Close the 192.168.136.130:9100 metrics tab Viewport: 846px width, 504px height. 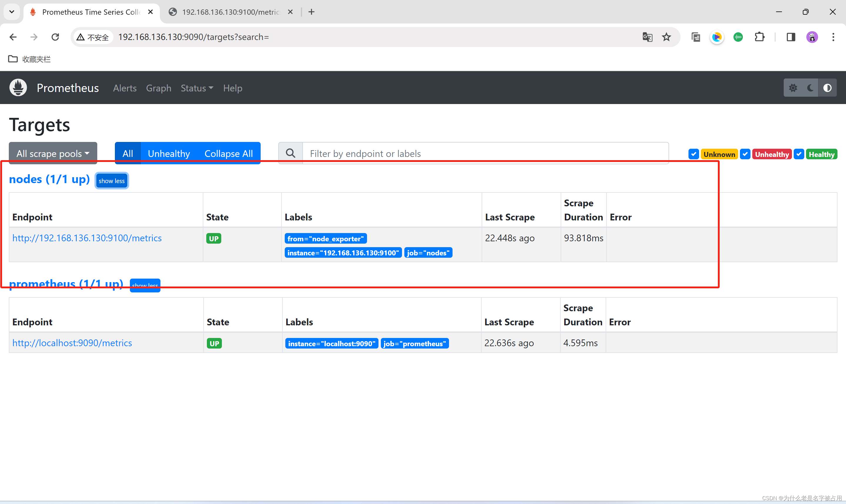(290, 12)
